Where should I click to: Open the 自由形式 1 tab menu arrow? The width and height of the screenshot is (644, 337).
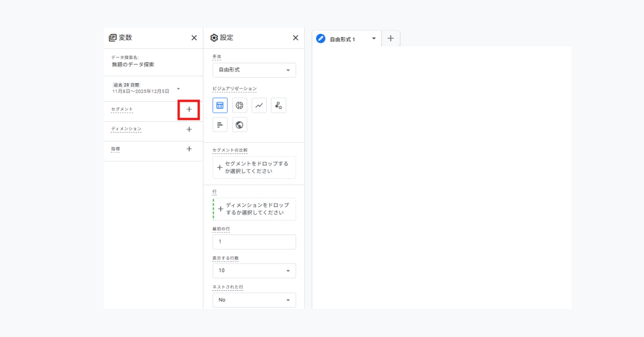374,39
